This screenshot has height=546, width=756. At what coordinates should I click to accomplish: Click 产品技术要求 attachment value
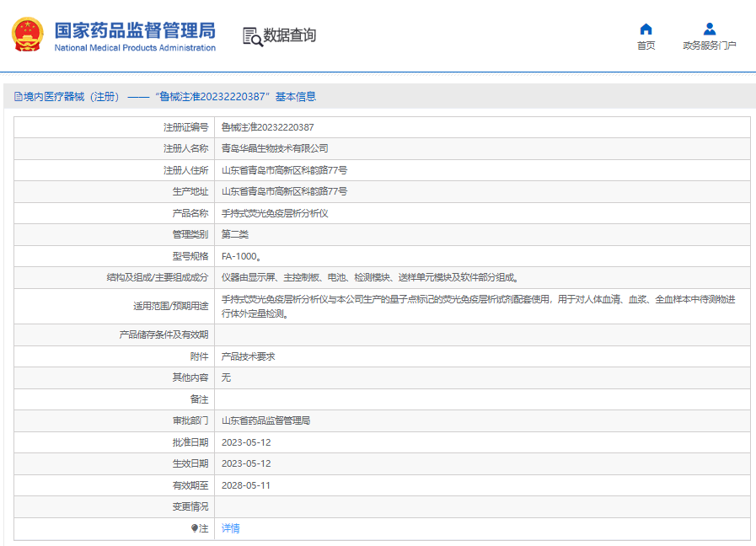click(x=249, y=356)
